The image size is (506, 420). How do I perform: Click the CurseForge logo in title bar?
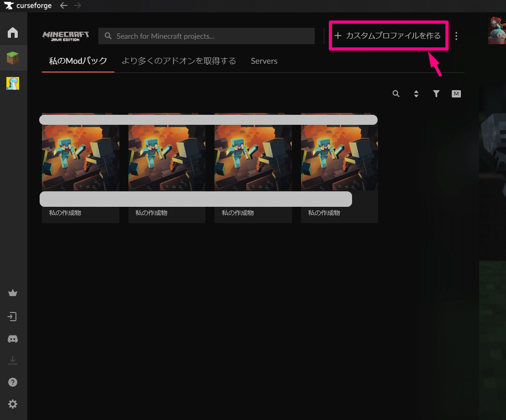click(9, 5)
